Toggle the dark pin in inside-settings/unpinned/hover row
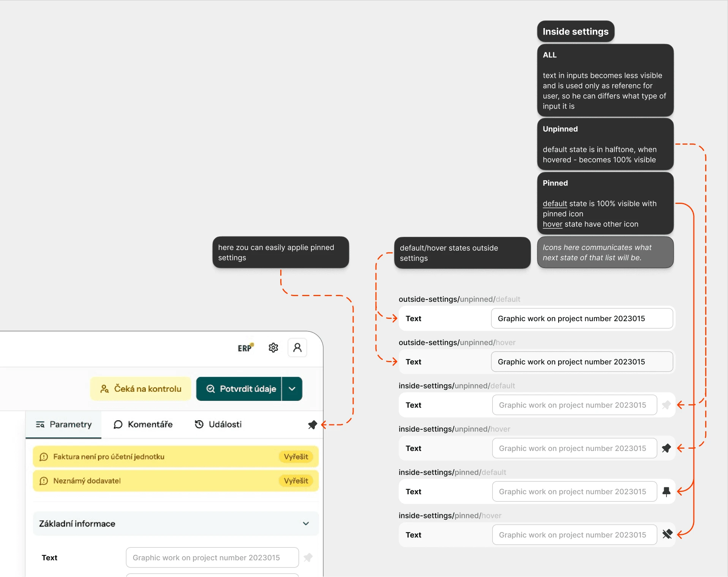Viewport: 728px width, 577px height. (x=666, y=448)
